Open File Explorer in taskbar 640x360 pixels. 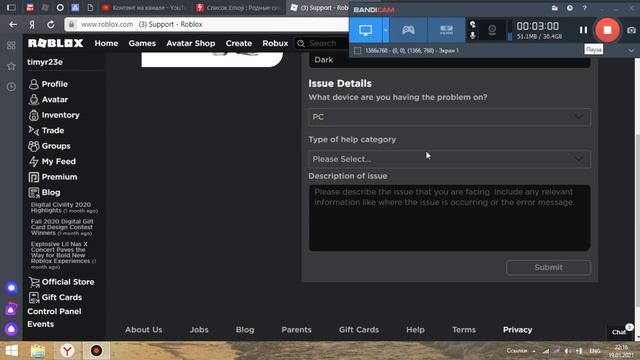pos(38,351)
